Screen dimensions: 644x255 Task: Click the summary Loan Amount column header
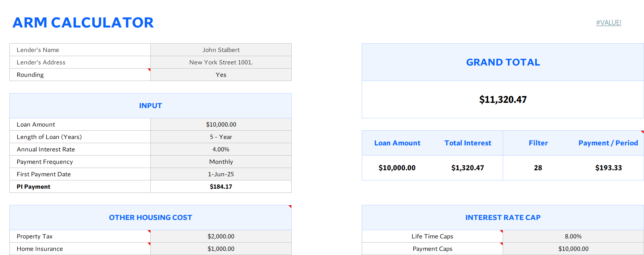[x=397, y=143]
